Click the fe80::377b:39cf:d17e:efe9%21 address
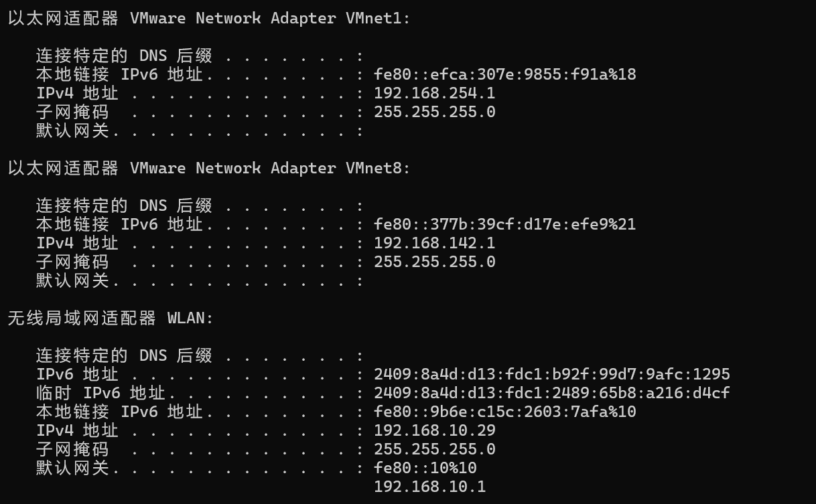The height and width of the screenshot is (504, 816). point(504,224)
